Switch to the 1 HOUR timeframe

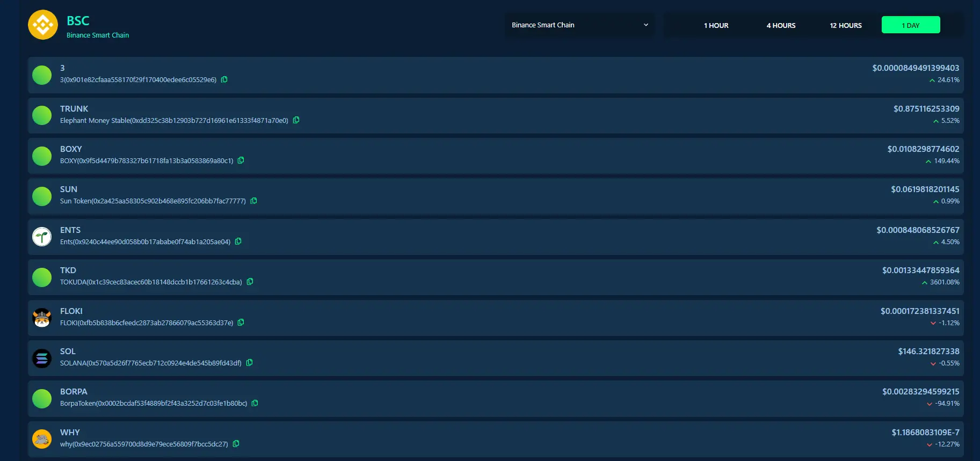[x=716, y=25]
